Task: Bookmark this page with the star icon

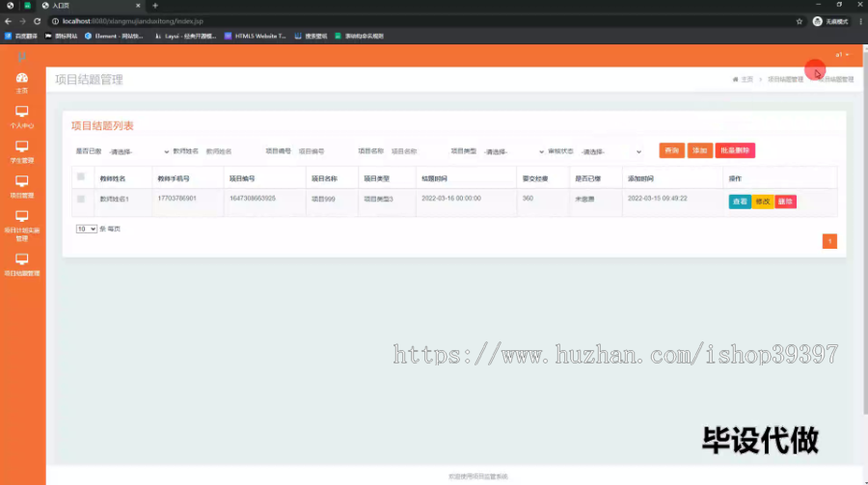Action: click(799, 21)
